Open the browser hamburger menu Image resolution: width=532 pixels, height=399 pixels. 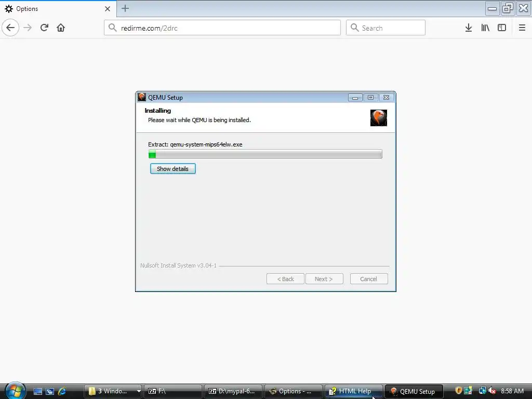(522, 28)
